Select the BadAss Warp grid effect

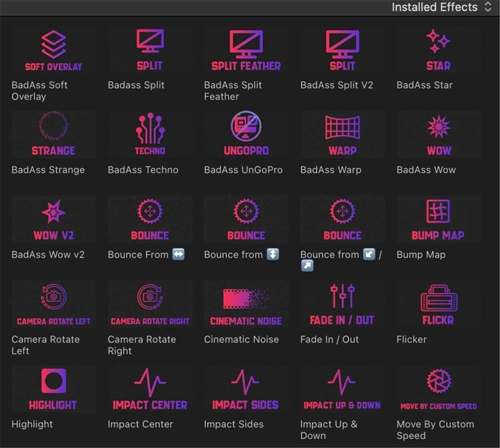click(x=342, y=135)
